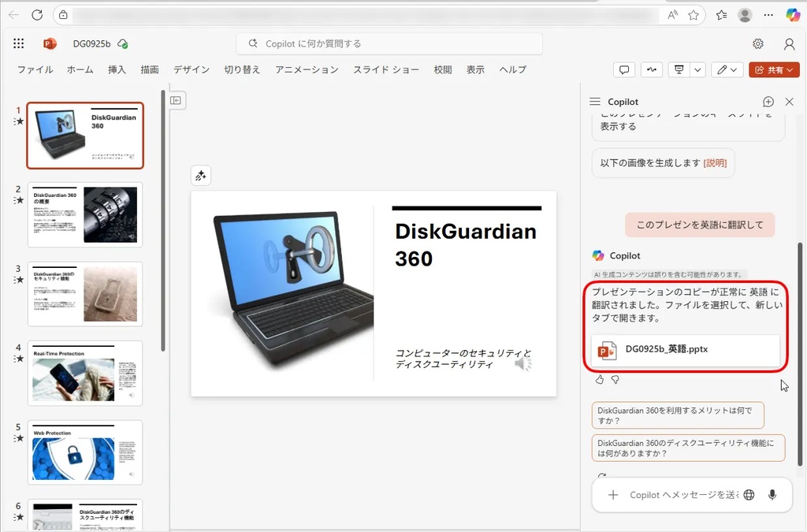Open browser favorites list icon
This screenshot has height=532, width=807.
[722, 15]
